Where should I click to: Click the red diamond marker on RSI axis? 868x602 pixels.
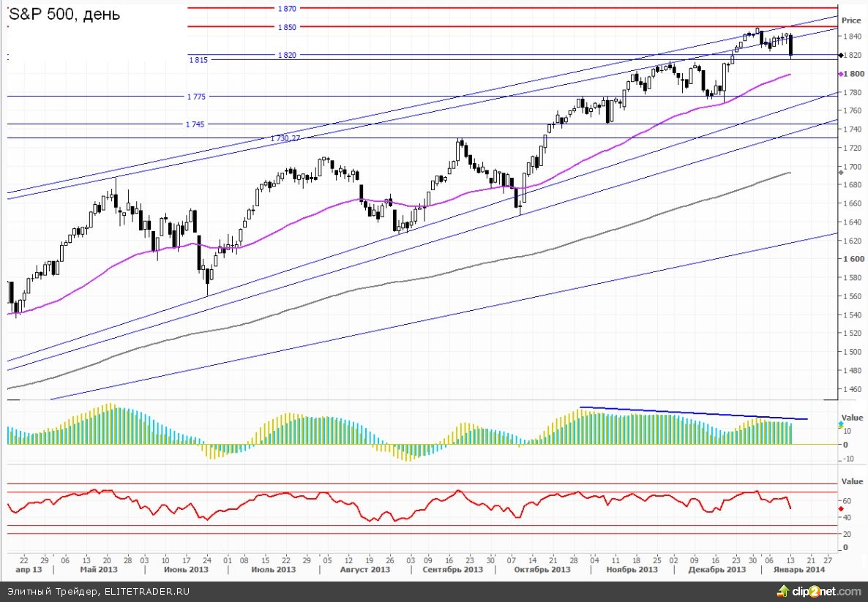click(840, 508)
